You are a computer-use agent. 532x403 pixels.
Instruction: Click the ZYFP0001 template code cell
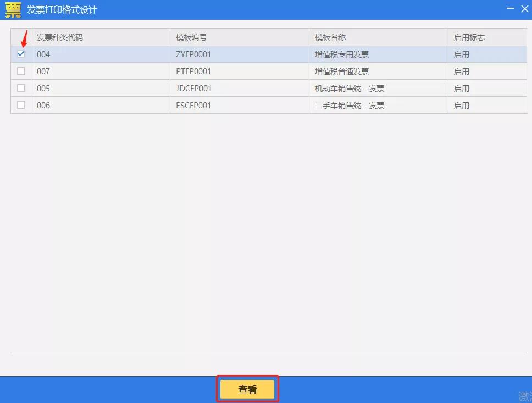pos(192,54)
